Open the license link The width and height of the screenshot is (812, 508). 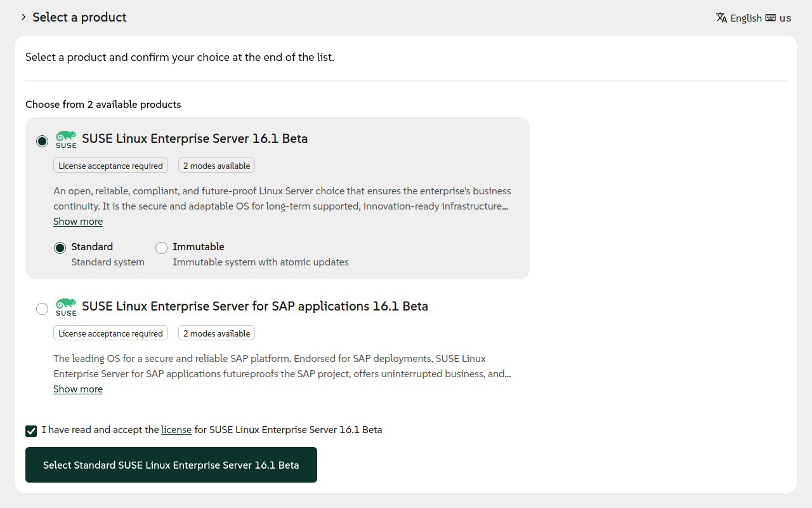pyautogui.click(x=176, y=430)
